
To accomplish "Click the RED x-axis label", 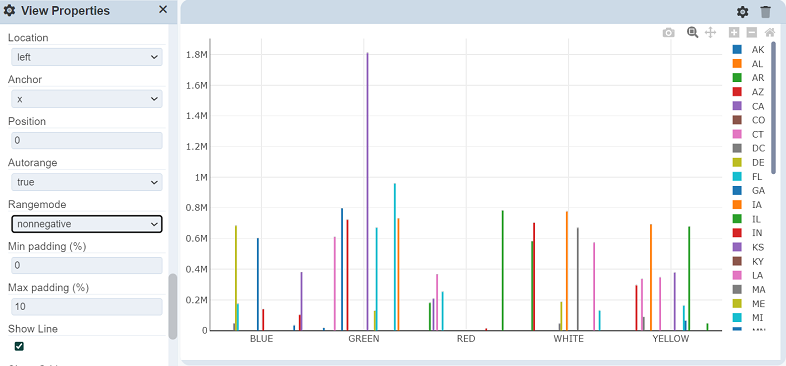I will point(466,339).
